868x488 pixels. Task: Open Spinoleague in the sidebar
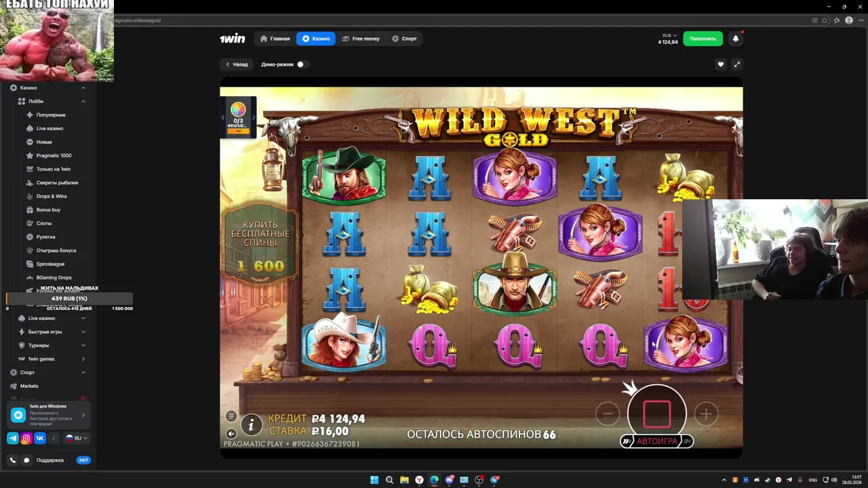[50, 264]
